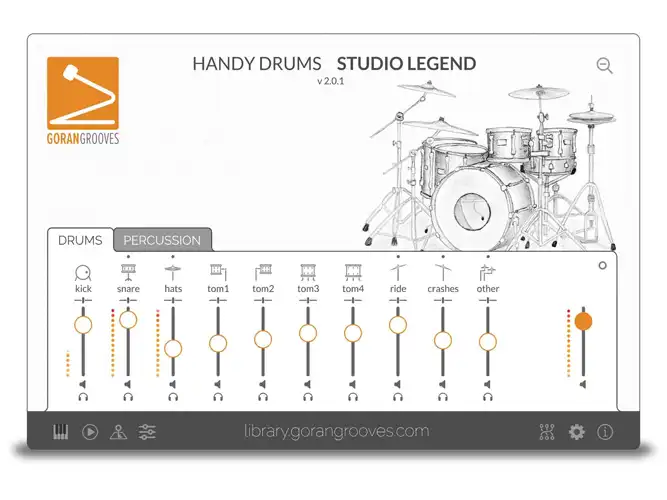Solo the crashes channel with headphones

[443, 397]
